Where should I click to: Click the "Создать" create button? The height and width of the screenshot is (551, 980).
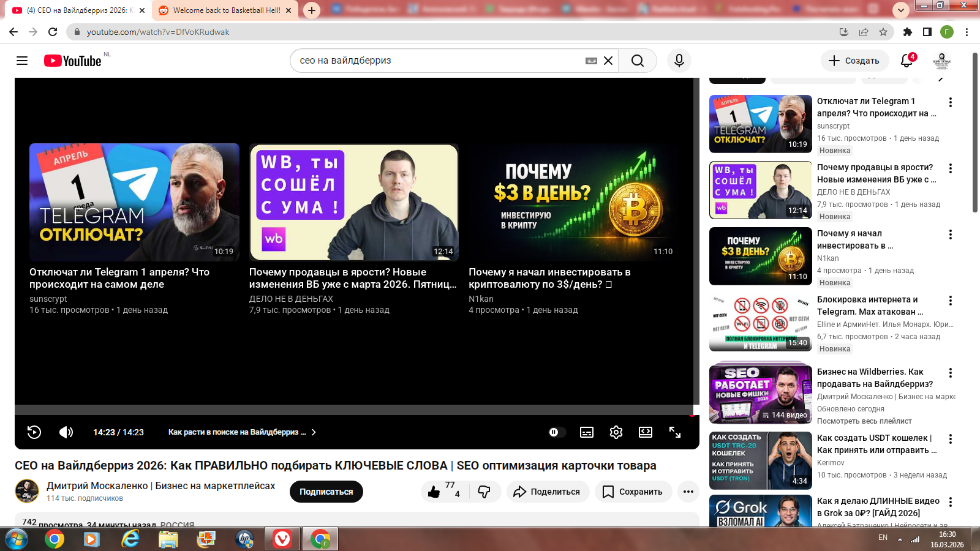[x=854, y=61]
